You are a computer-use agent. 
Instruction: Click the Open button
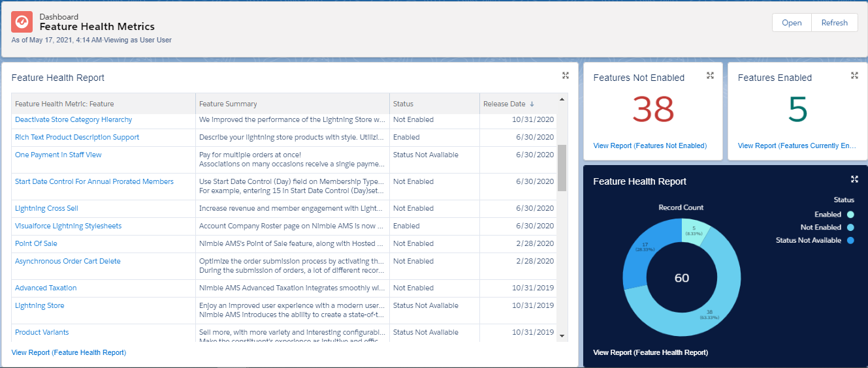[792, 22]
